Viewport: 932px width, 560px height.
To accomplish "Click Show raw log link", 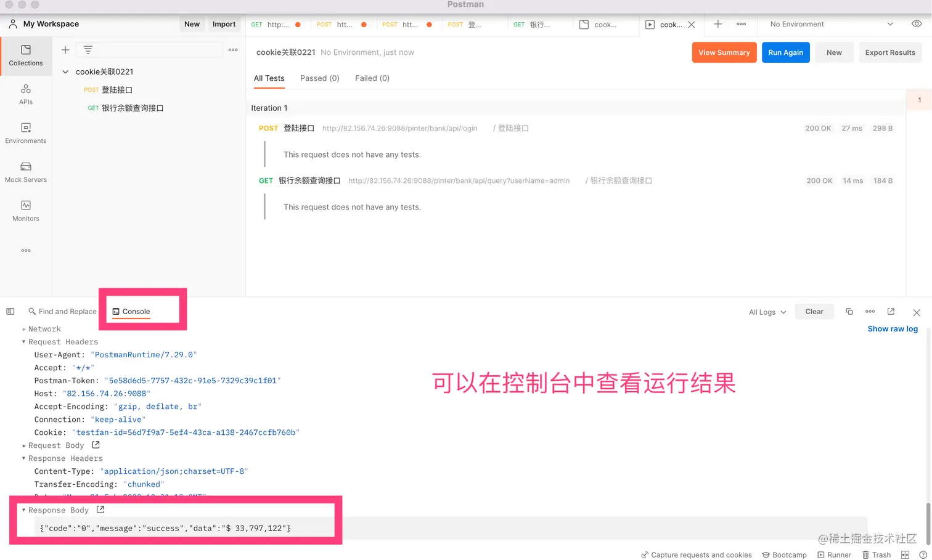I will (x=893, y=329).
